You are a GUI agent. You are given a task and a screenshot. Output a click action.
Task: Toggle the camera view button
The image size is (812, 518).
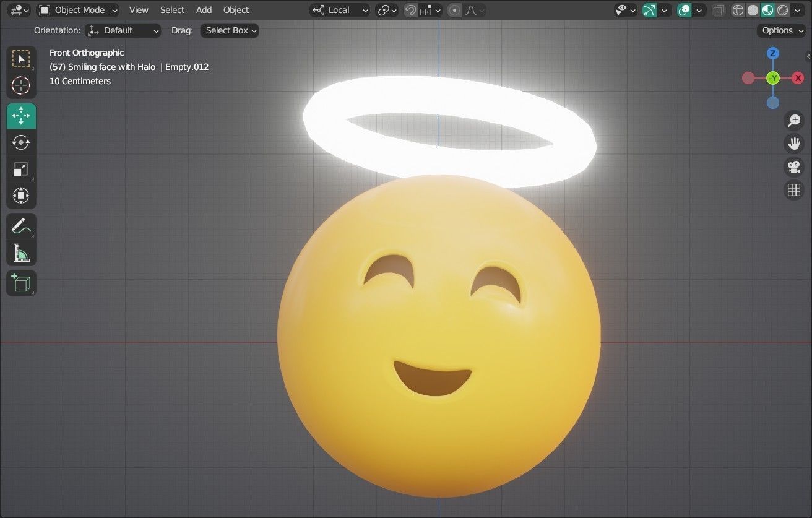pos(794,166)
